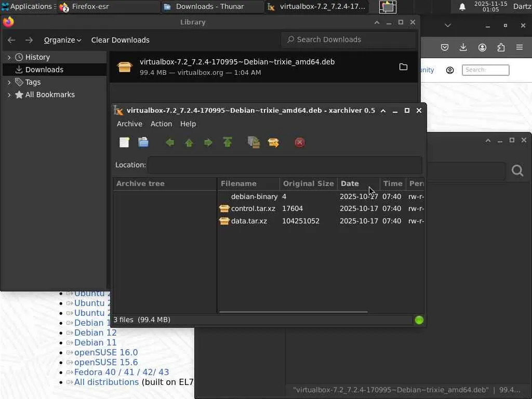Open the Debian 11 download link
The height and width of the screenshot is (399, 532).
tap(96, 343)
